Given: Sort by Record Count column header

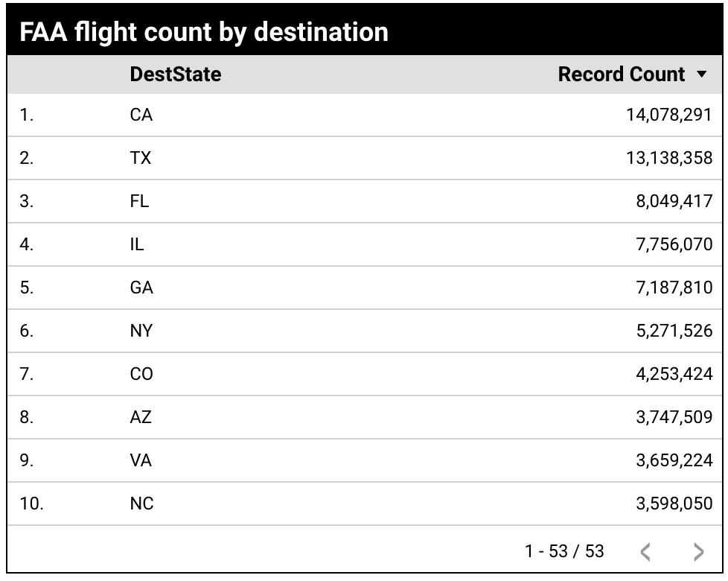Looking at the screenshot, I should pos(621,74).
